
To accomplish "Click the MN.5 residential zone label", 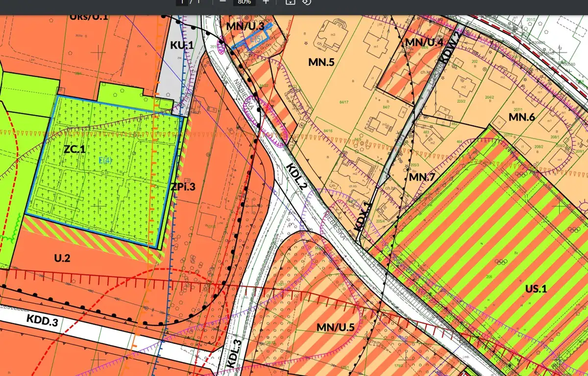I will 321,62.
